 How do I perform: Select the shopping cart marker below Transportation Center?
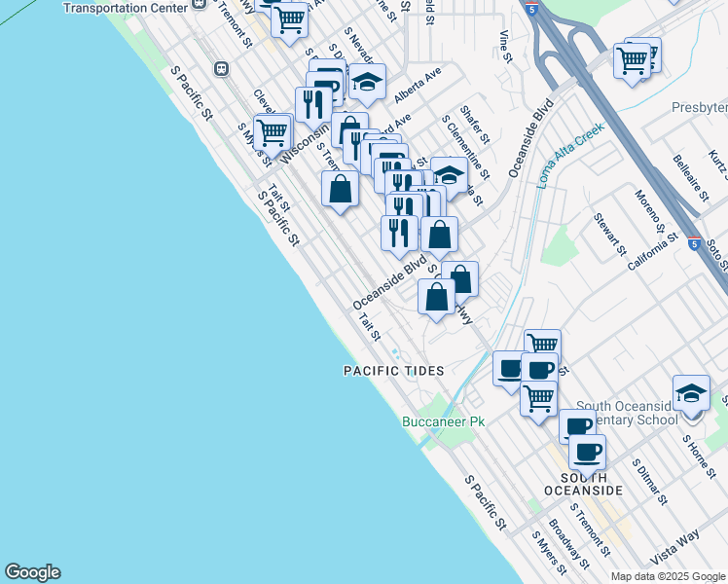[x=289, y=18]
